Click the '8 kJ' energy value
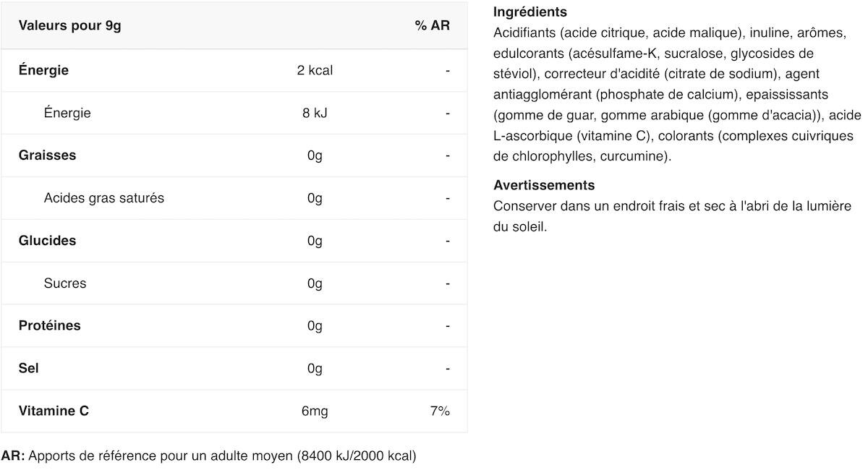868x470 pixels. pyautogui.click(x=315, y=113)
